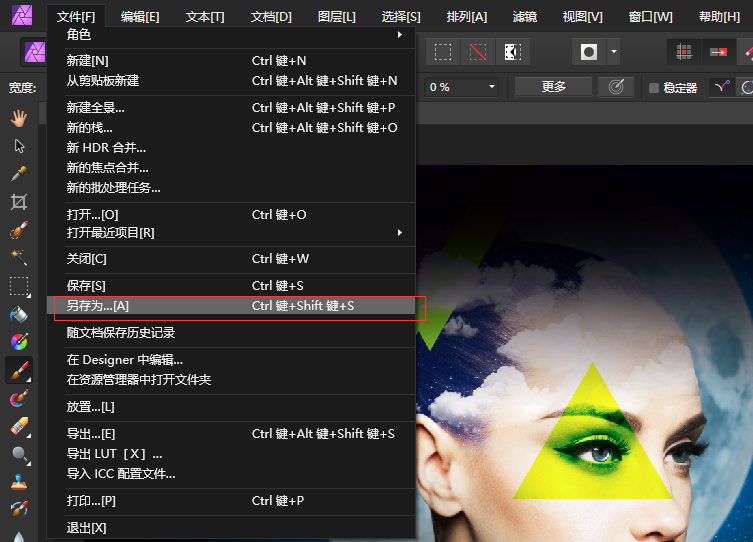Click the Invert Selection toolbar icon

pyautogui.click(x=512, y=52)
